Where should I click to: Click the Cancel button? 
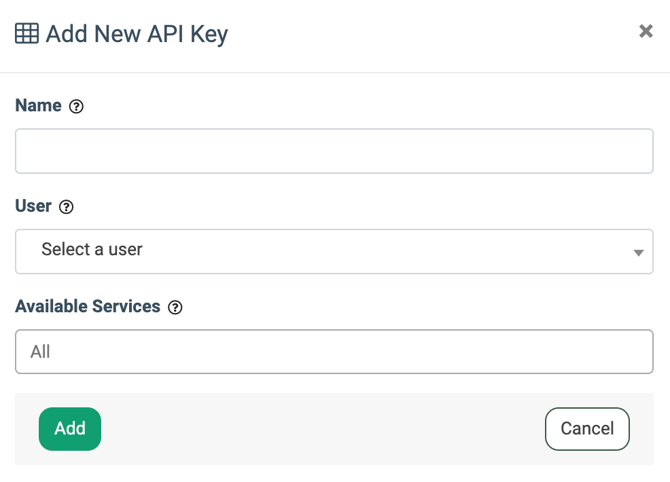coord(587,429)
